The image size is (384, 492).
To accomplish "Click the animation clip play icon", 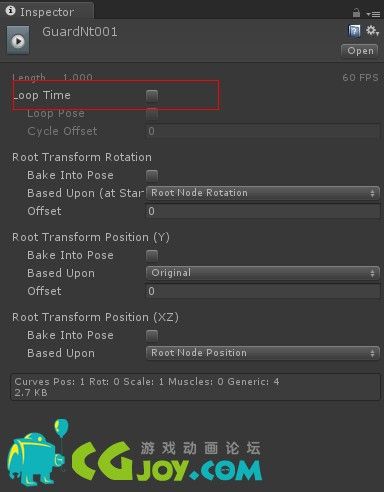I will [x=18, y=41].
